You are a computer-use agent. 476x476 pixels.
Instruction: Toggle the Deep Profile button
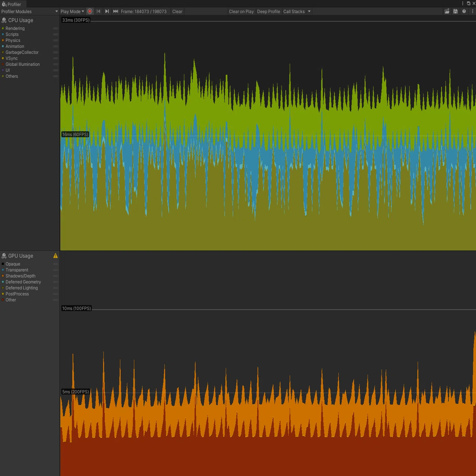tap(268, 12)
